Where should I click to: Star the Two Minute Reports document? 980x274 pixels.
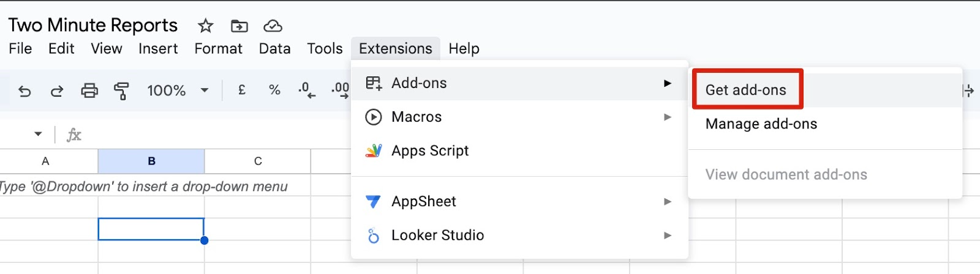coord(205,26)
